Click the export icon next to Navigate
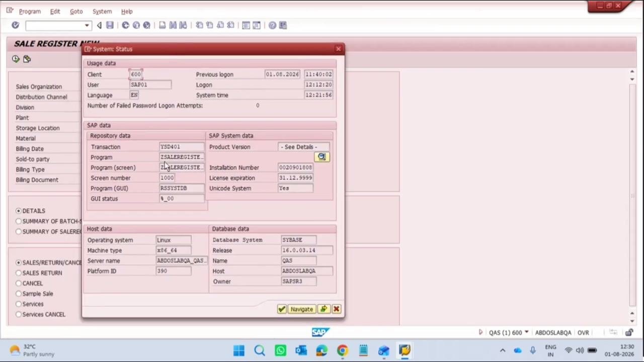This screenshot has height=362, width=644. pos(324,309)
